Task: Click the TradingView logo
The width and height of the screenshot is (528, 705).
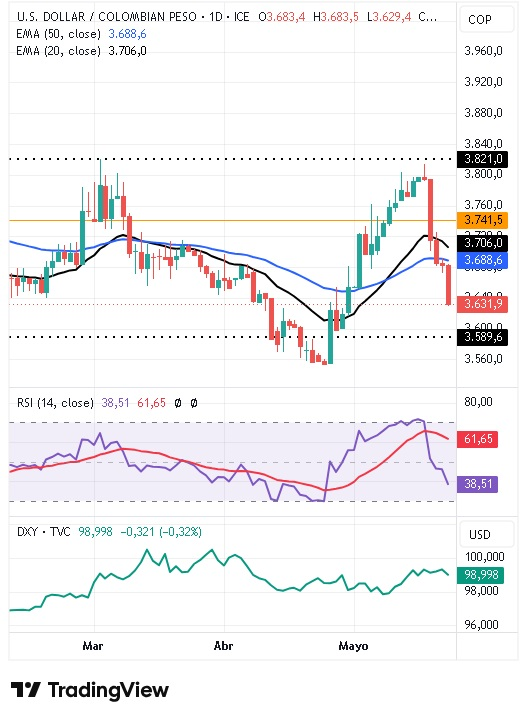Action: (x=89, y=689)
